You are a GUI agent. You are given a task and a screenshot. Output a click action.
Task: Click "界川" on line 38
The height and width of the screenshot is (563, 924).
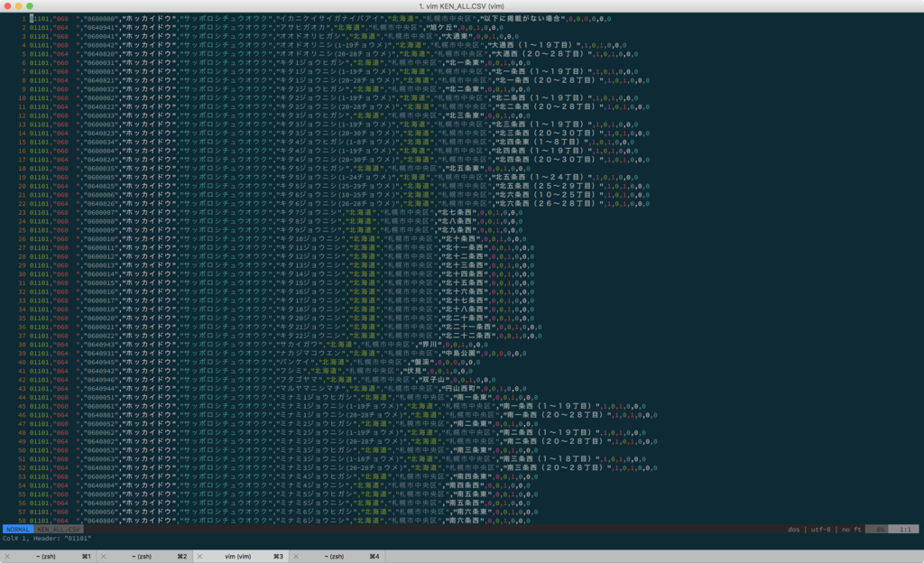pyautogui.click(x=429, y=345)
